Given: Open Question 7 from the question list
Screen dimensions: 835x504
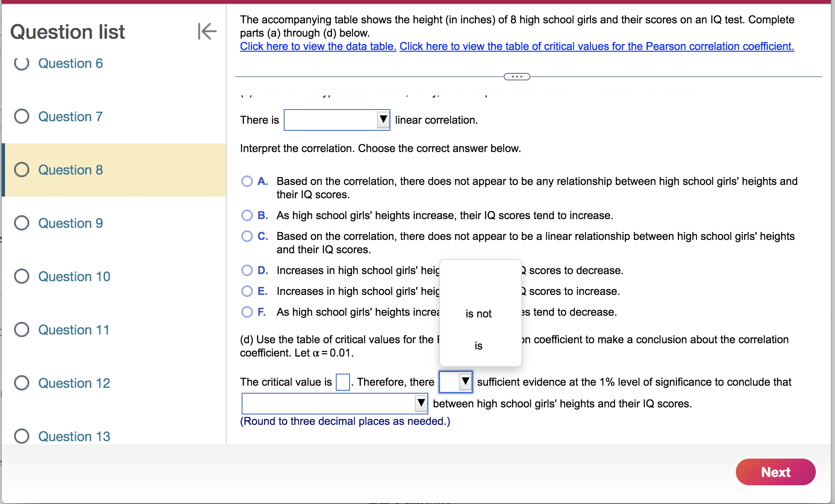Looking at the screenshot, I should click(x=70, y=117).
